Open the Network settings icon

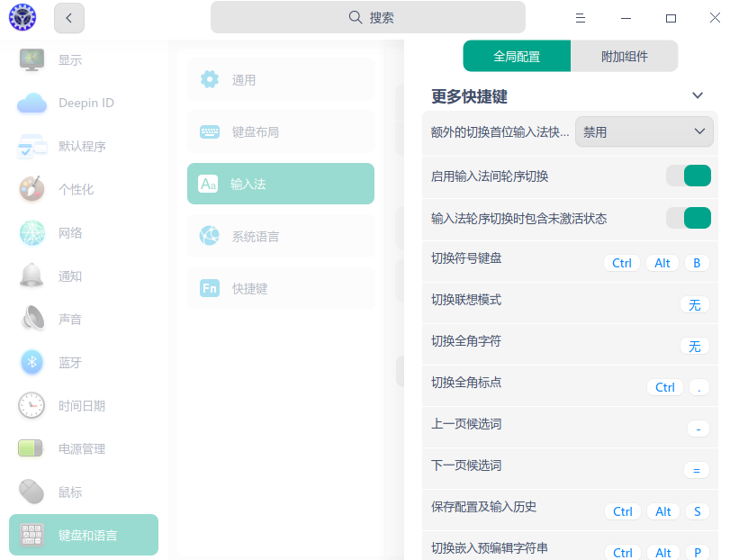(32, 233)
